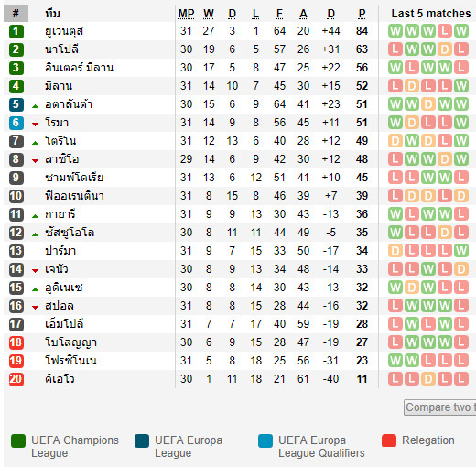
Task: Click Napoli's orange D result icon
Action: point(445,49)
